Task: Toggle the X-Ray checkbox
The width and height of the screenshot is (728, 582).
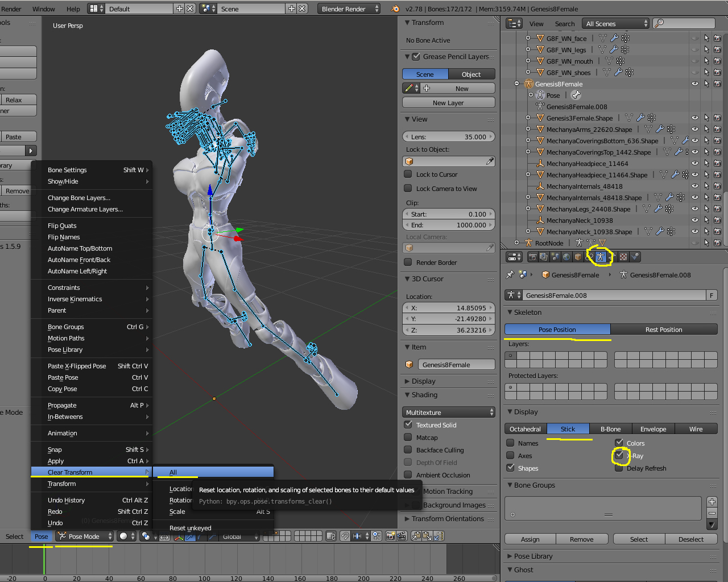Action: coord(619,455)
